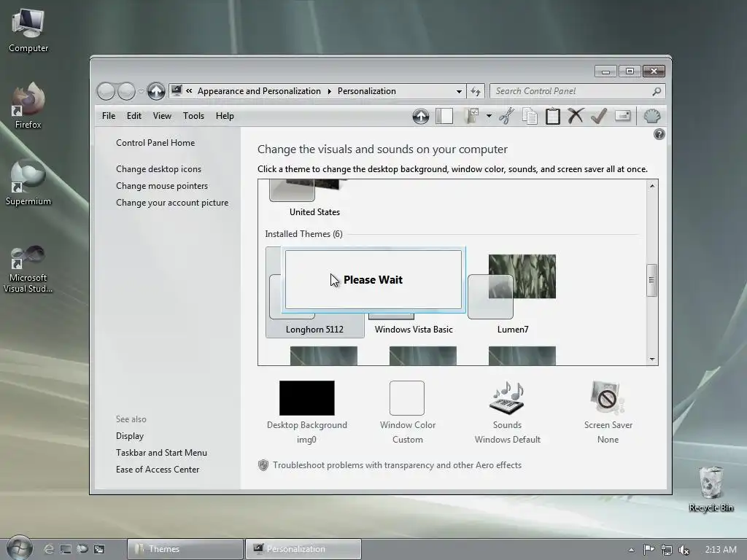The height and width of the screenshot is (560, 747).
Task: Click Change mouse pointers link
Action: [162, 186]
